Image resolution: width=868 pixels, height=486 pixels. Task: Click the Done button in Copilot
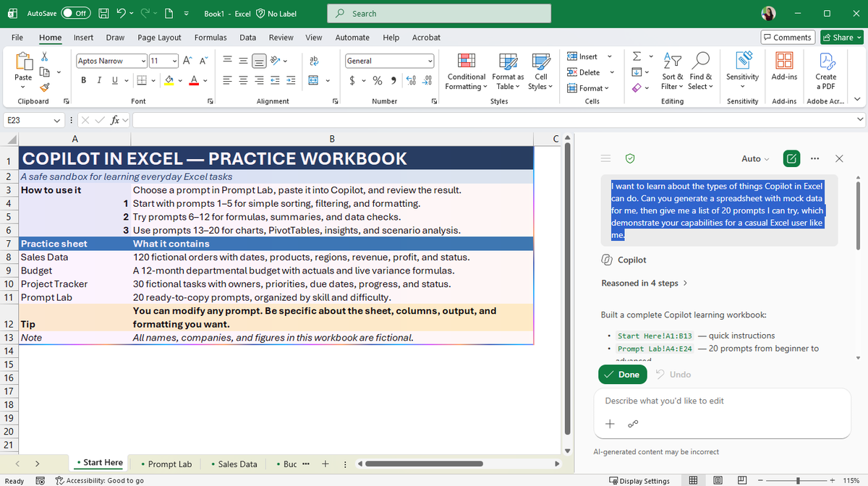coord(623,374)
